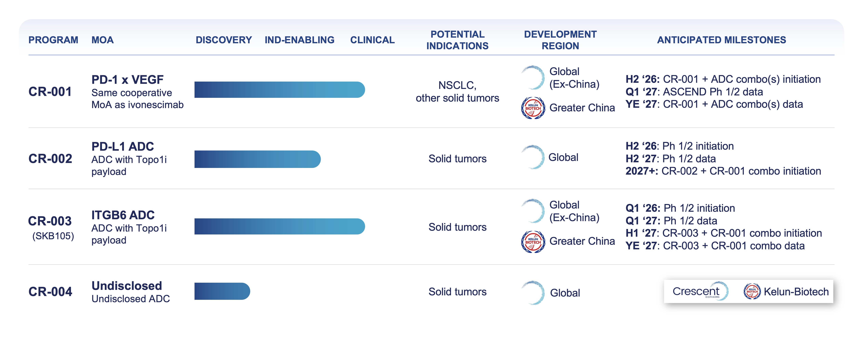Click the ITGB6 ADC heading
The height and width of the screenshot is (354, 868).
click(x=123, y=215)
